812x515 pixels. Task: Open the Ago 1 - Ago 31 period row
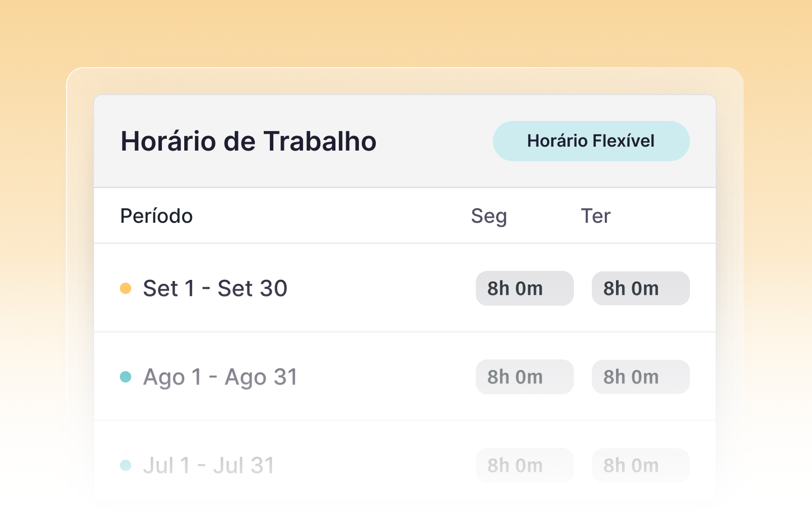pyautogui.click(x=220, y=377)
